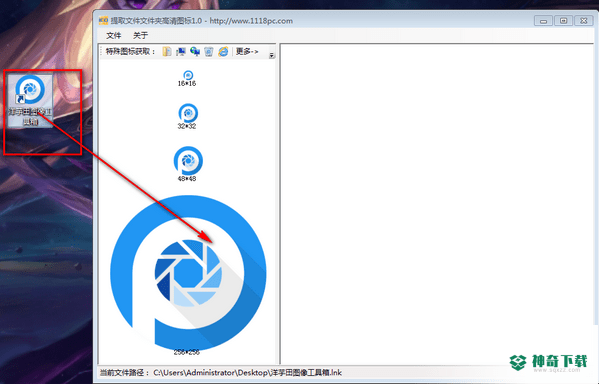Click the Network Neighborhood icon in toolbar
This screenshot has width=599, height=384.
pos(195,51)
